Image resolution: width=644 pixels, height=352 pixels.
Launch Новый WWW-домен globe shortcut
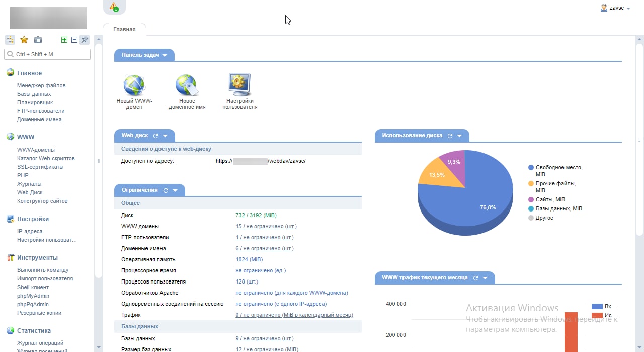[134, 85]
